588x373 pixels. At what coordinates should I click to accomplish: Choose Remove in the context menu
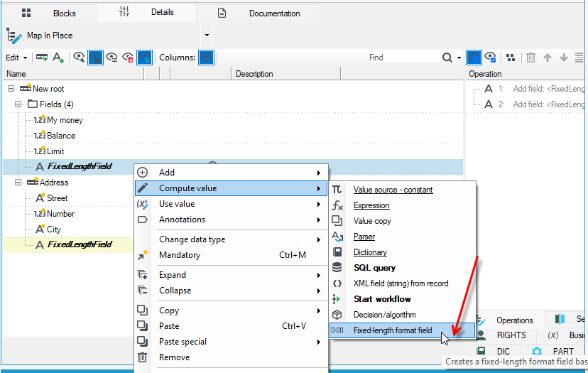(231, 357)
